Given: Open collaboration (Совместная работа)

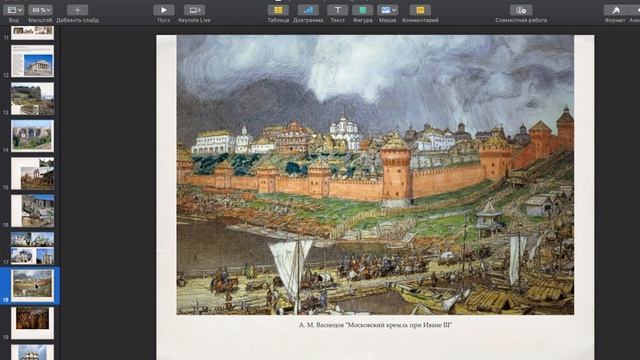Looking at the screenshot, I should tap(521, 10).
